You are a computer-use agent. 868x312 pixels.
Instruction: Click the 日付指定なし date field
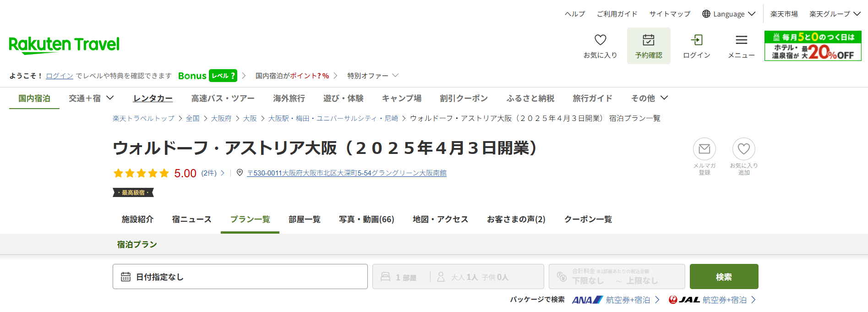coord(240,277)
